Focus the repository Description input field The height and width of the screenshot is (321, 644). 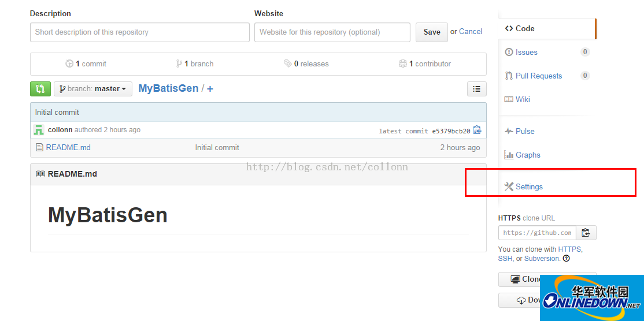click(x=140, y=32)
